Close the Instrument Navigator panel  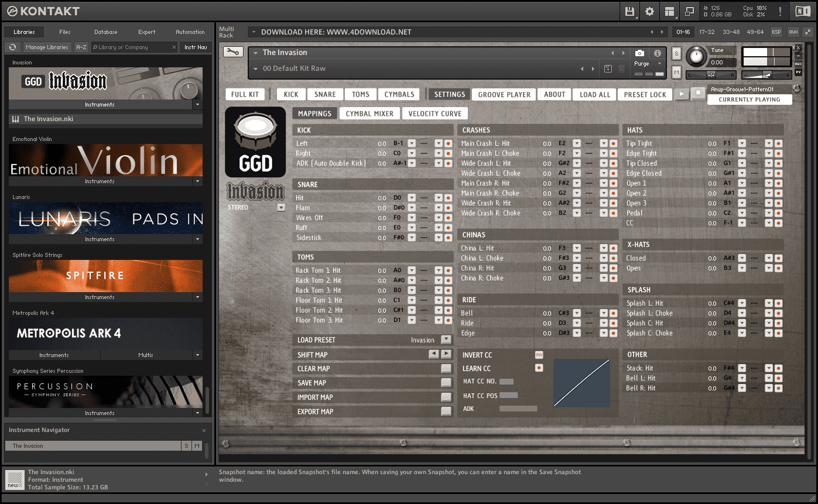[204, 430]
